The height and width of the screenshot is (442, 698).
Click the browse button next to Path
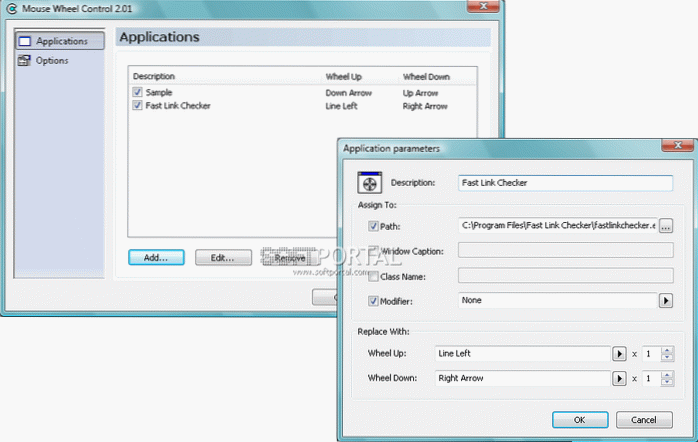point(667,225)
